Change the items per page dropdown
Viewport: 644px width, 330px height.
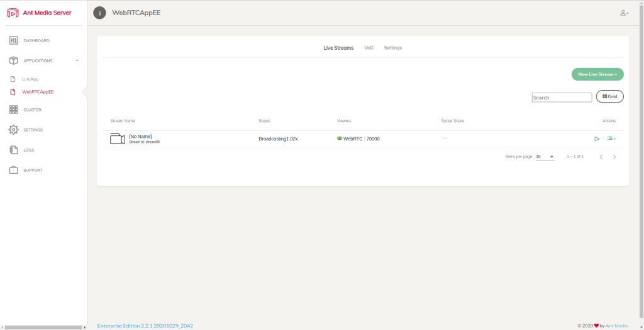pyautogui.click(x=545, y=157)
